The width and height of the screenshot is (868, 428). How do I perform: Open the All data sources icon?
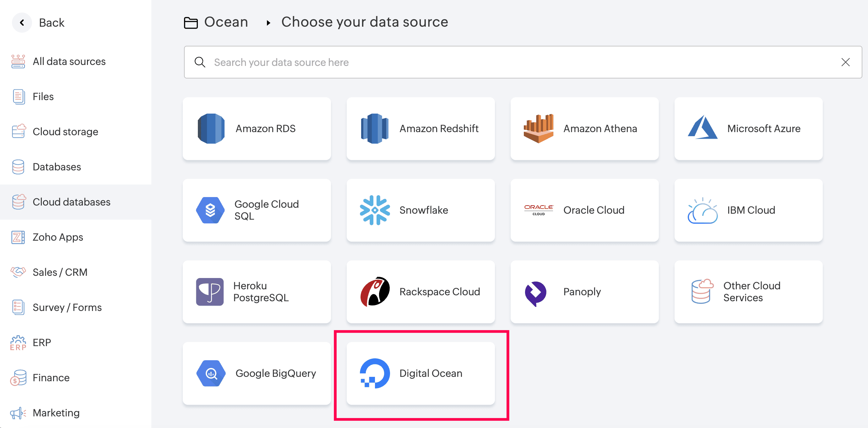18,61
